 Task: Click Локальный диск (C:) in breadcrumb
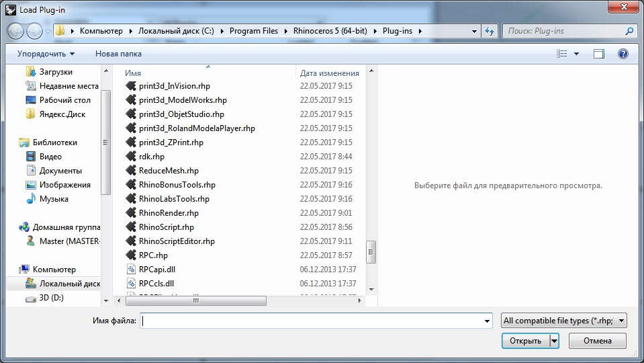pos(176,31)
